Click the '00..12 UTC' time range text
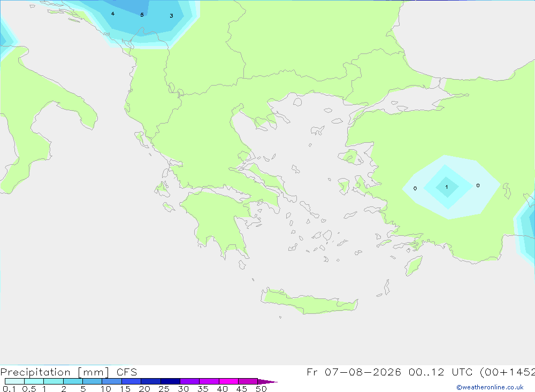 point(441,372)
